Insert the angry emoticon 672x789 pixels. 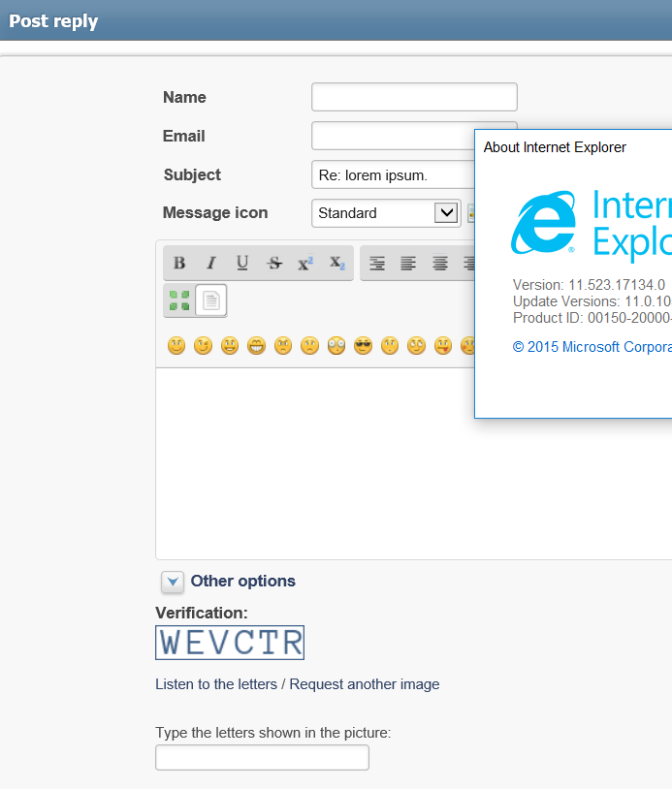tap(283, 346)
